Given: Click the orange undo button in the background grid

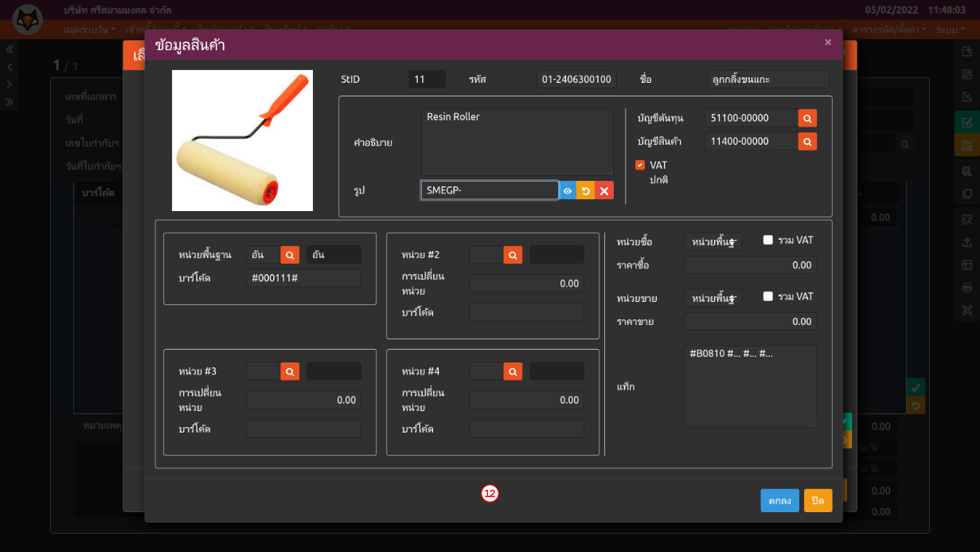Looking at the screenshot, I should coord(916,405).
